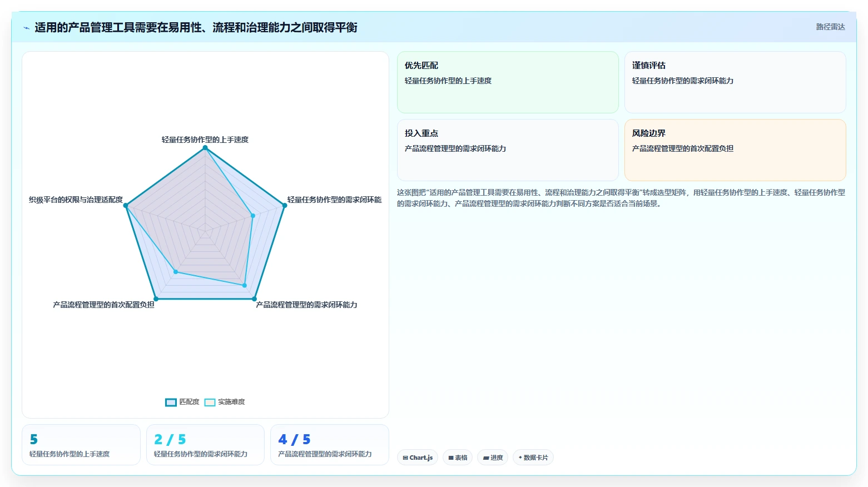Click radar axis label 轻量任务协作型的需求闭环能
868x487 pixels.
click(x=334, y=200)
